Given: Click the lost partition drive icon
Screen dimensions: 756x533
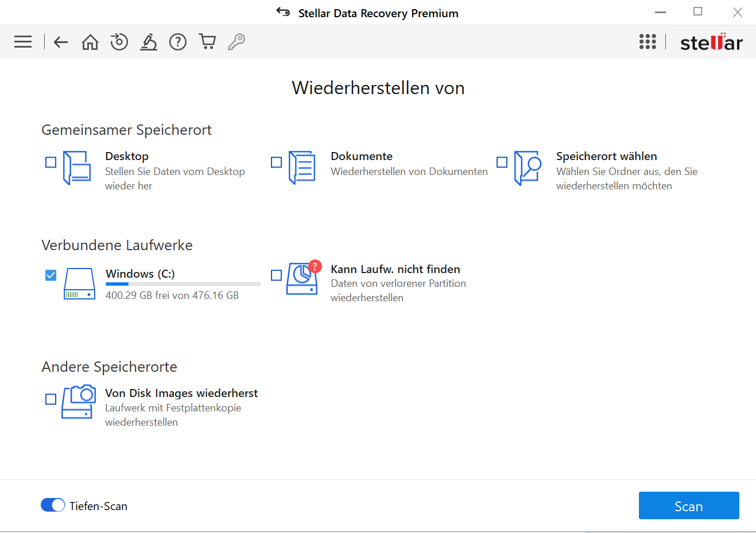Looking at the screenshot, I should [303, 279].
